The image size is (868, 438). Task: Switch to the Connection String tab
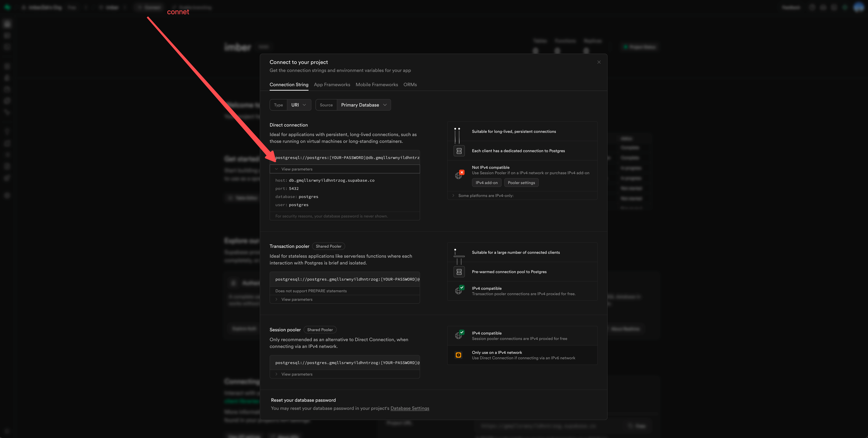(289, 85)
